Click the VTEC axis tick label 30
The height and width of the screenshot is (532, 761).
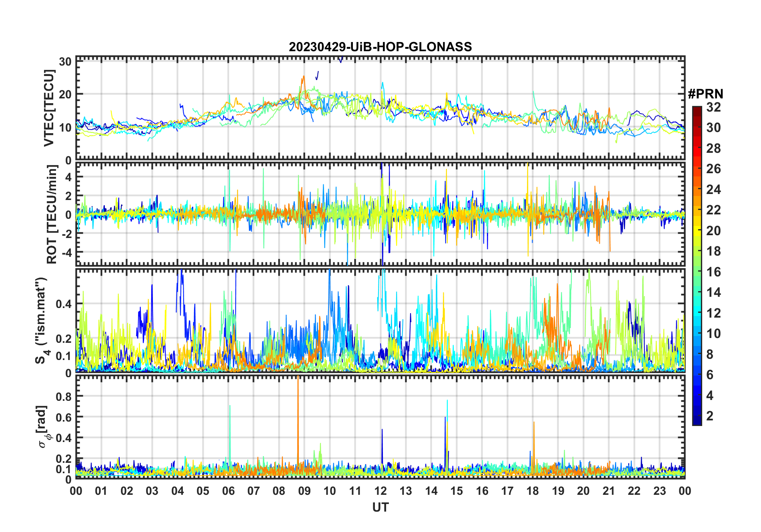pos(65,62)
